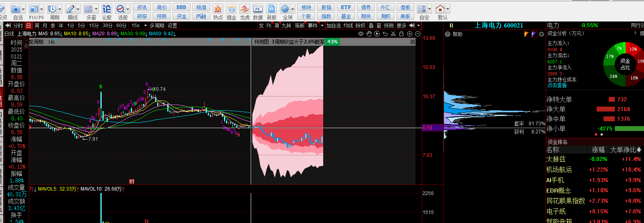Toggle the eye visibility icon above chart
Screen dimensions: 644x223
(361, 34)
